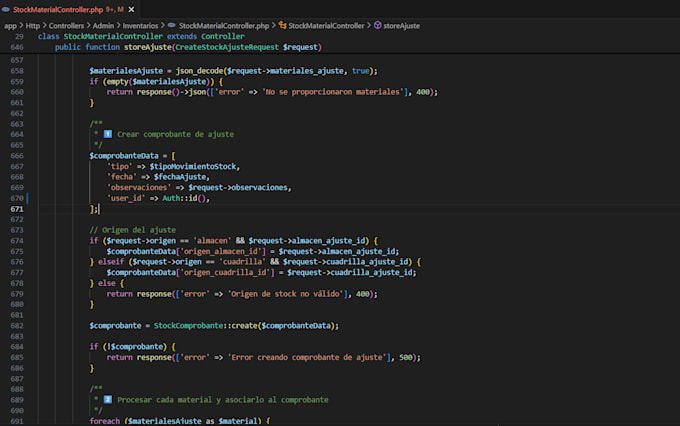
Task: Open the 'Controllers' breadcrumb segment
Action: 66,26
